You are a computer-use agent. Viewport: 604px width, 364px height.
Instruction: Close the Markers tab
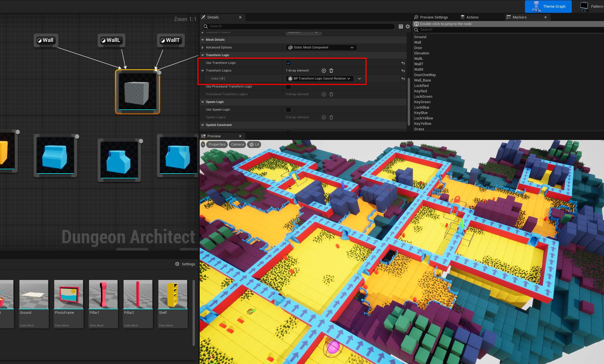click(x=546, y=17)
